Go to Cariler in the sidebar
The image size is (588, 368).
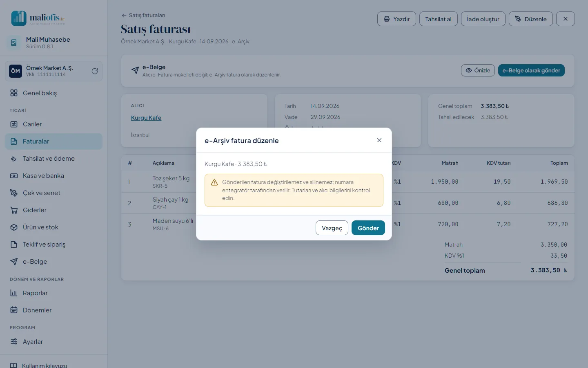[x=53, y=124]
